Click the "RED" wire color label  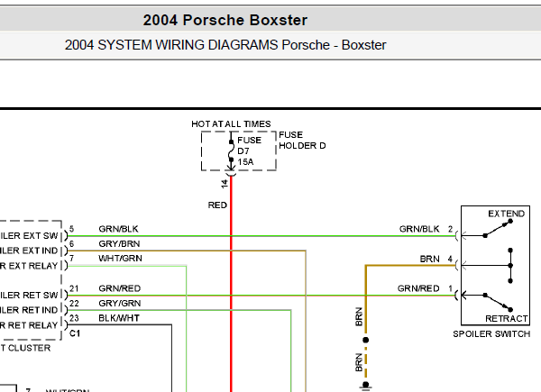pos(217,205)
